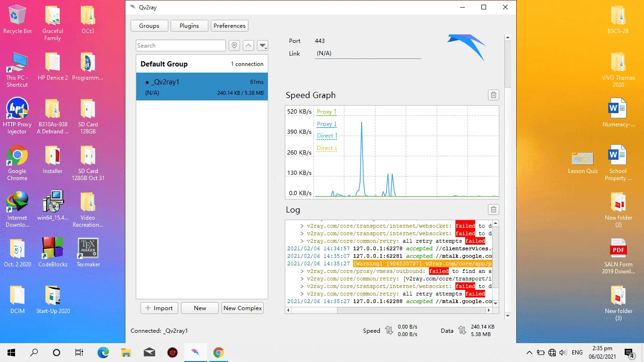
Task: Select the Google Chrome desktop shortcut
Action: point(17,163)
